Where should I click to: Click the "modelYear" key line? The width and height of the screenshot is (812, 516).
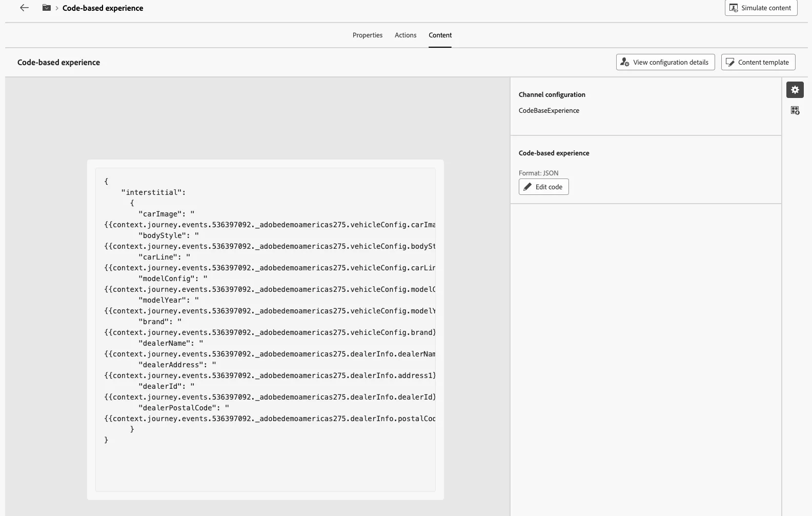(168, 300)
